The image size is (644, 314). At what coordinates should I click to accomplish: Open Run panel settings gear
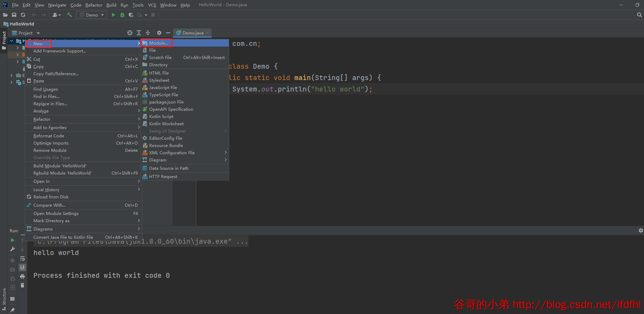pos(641,230)
